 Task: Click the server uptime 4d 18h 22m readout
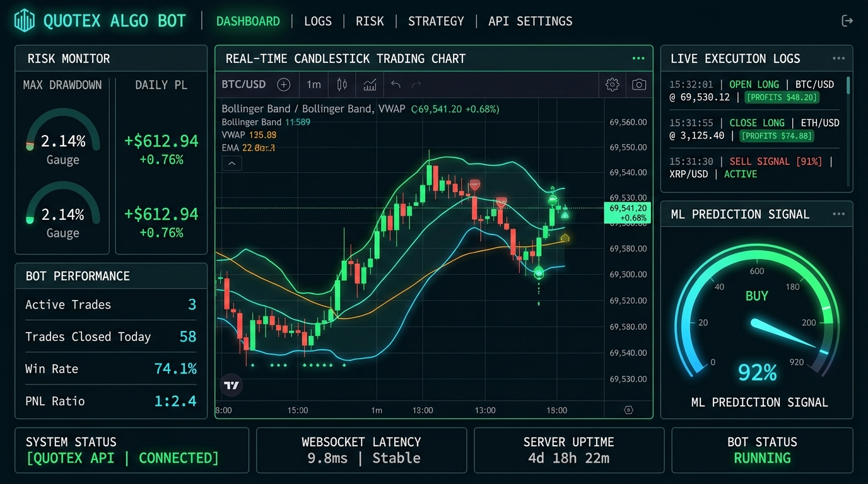point(569,458)
